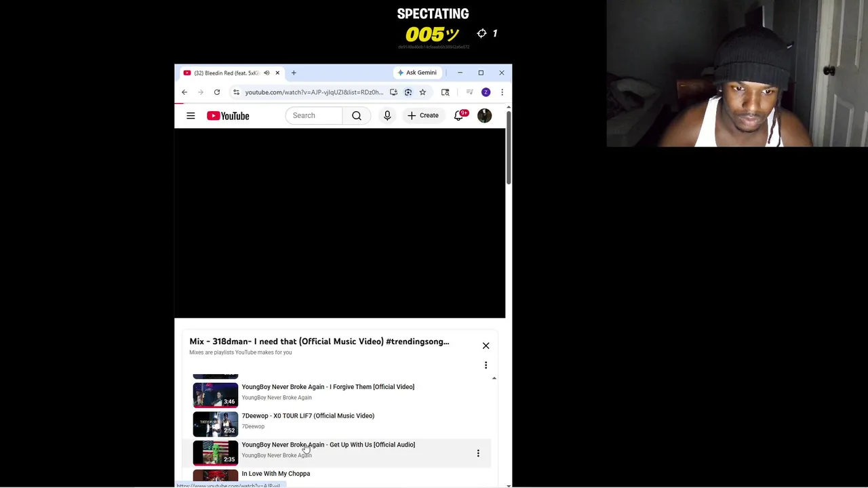Viewport: 868px width, 488px height.
Task: Click the YouTube search magnifier button
Action: pos(356,116)
